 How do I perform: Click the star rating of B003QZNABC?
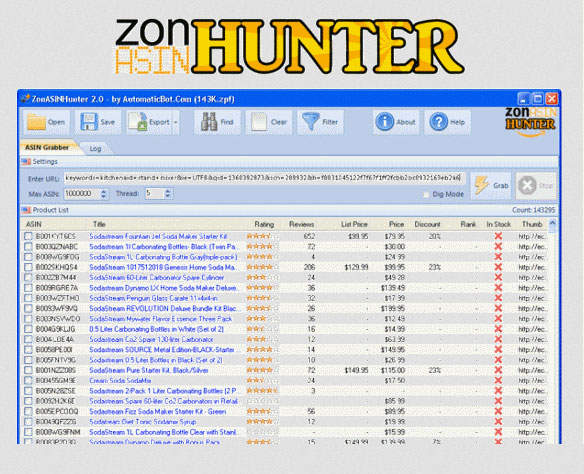point(262,246)
